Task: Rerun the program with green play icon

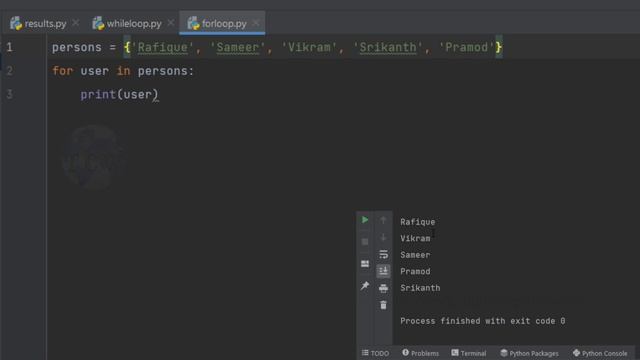Action: [x=365, y=220]
